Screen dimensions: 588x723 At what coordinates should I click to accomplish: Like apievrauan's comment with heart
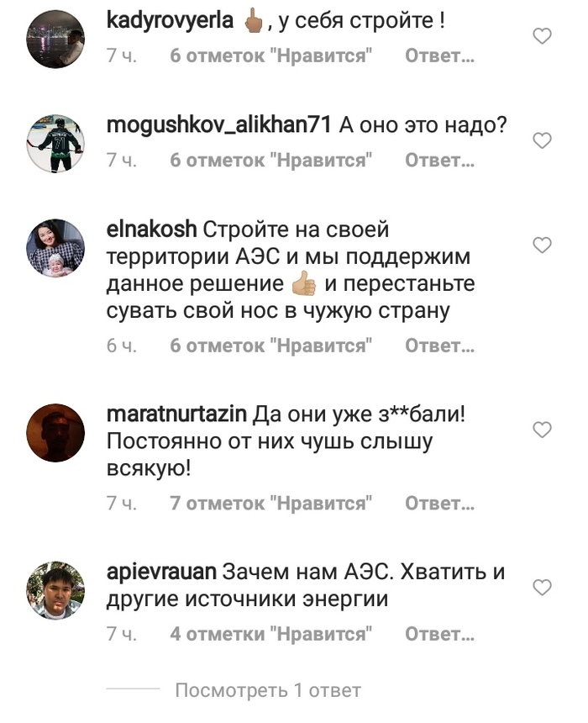(542, 588)
